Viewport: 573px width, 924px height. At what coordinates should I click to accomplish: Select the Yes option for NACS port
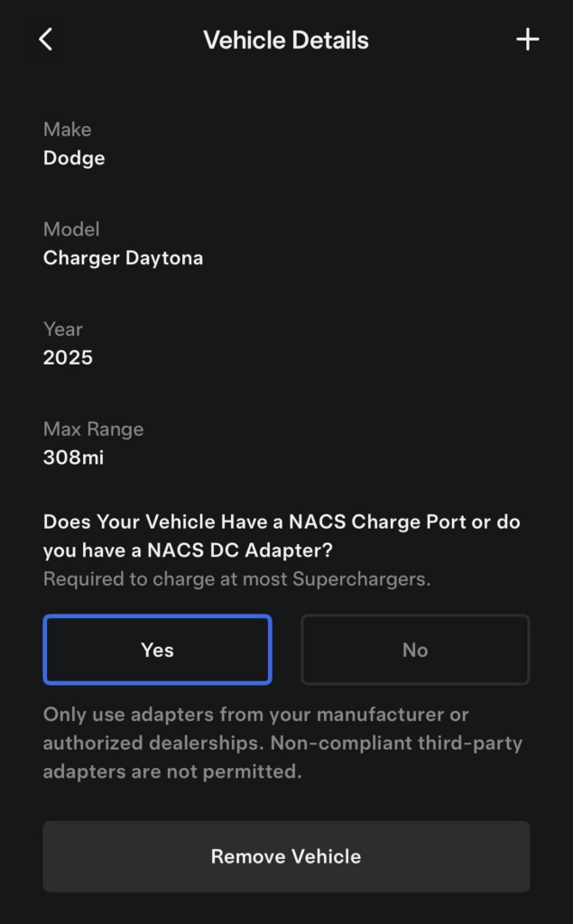point(157,650)
